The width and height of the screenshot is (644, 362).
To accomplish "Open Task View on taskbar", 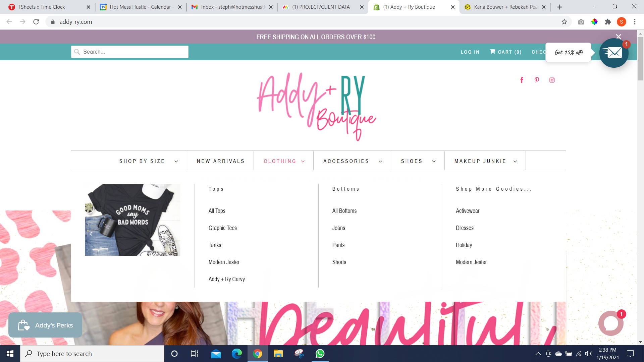I will tap(194, 354).
